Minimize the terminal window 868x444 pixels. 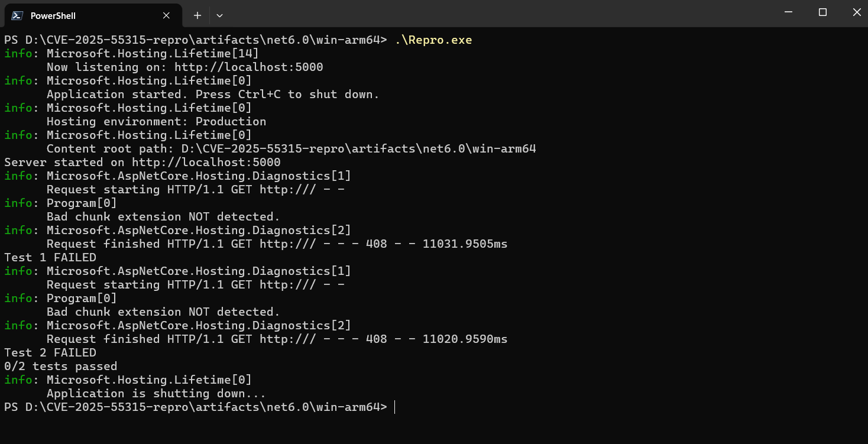pyautogui.click(x=788, y=12)
